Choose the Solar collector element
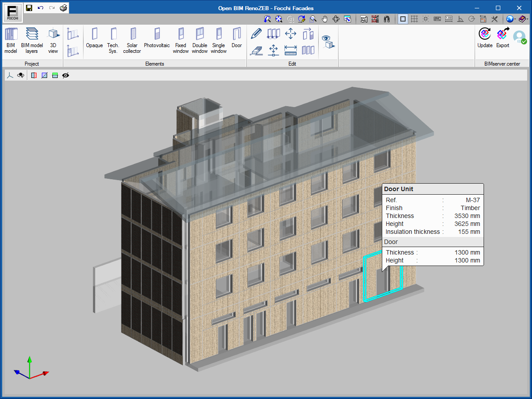This screenshot has width=532, height=399. [x=132, y=41]
